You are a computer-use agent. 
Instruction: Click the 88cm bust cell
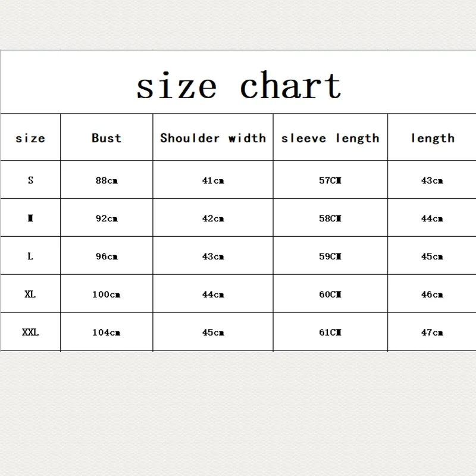click(x=107, y=180)
